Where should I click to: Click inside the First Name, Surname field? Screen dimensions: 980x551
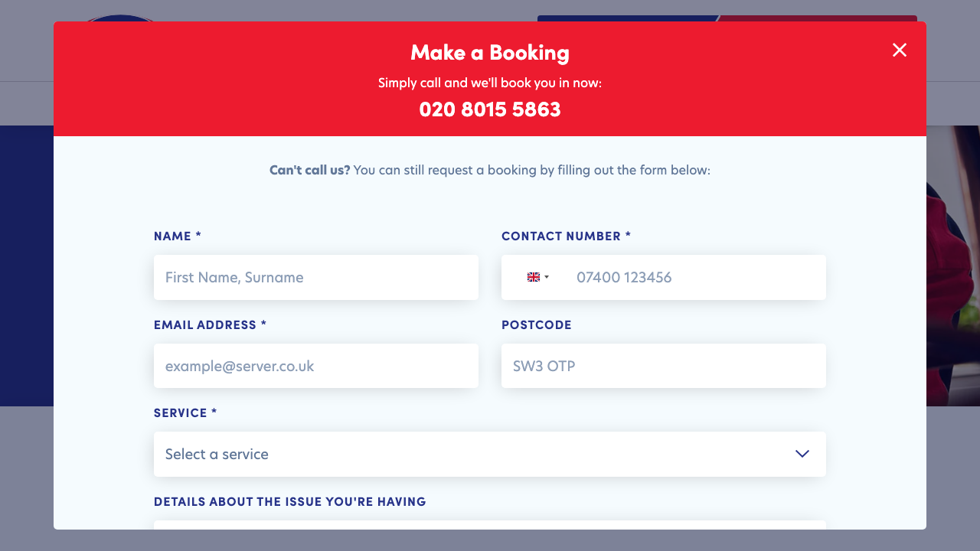point(316,277)
